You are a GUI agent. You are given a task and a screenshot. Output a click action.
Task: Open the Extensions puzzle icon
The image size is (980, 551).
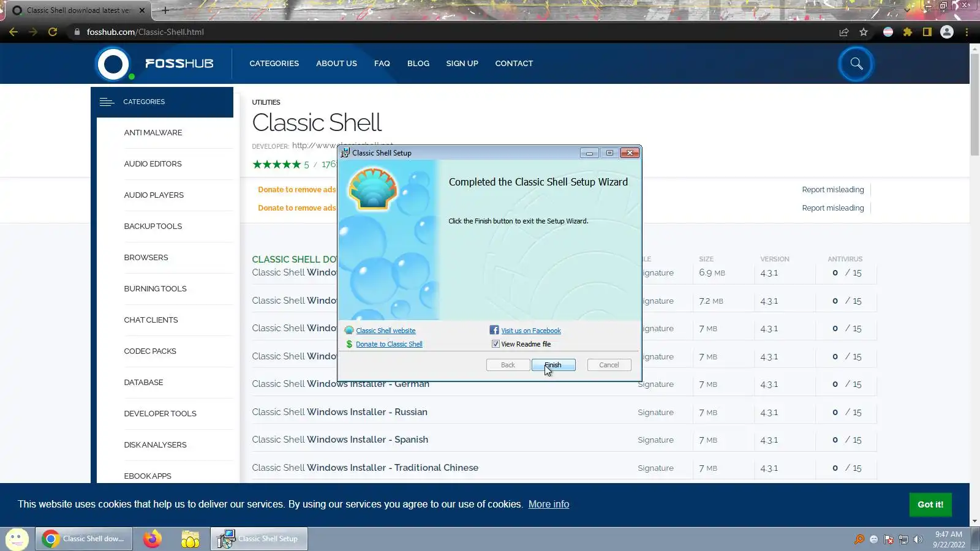[x=908, y=32]
